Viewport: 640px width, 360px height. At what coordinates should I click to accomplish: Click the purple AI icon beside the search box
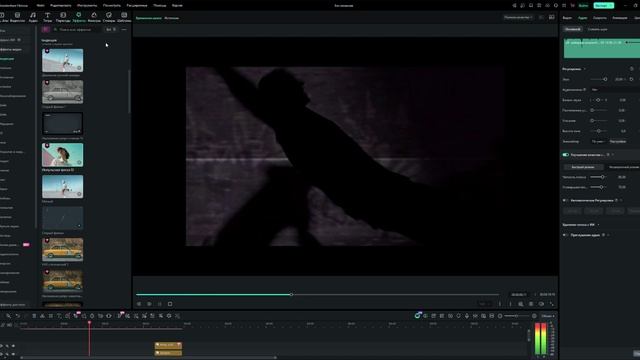45,29
